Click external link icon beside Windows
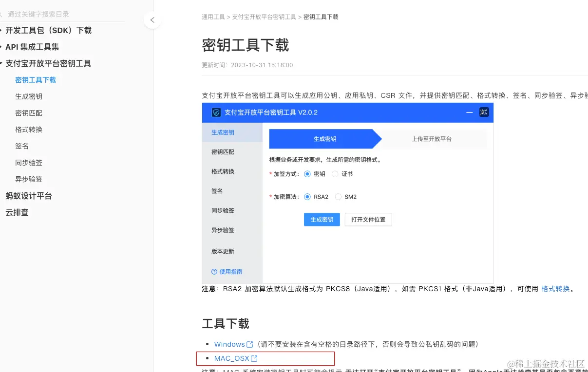The image size is (588, 372). pos(250,344)
